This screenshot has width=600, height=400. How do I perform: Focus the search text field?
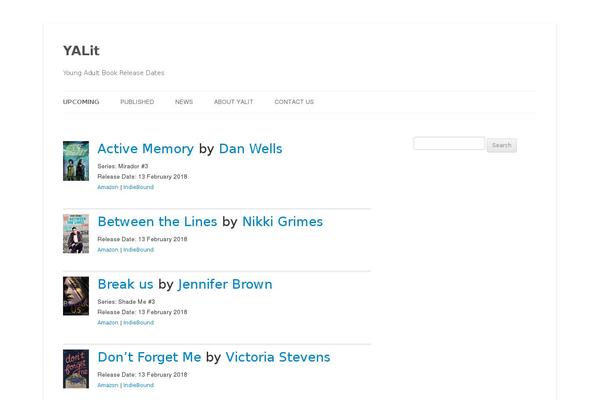[449, 144]
